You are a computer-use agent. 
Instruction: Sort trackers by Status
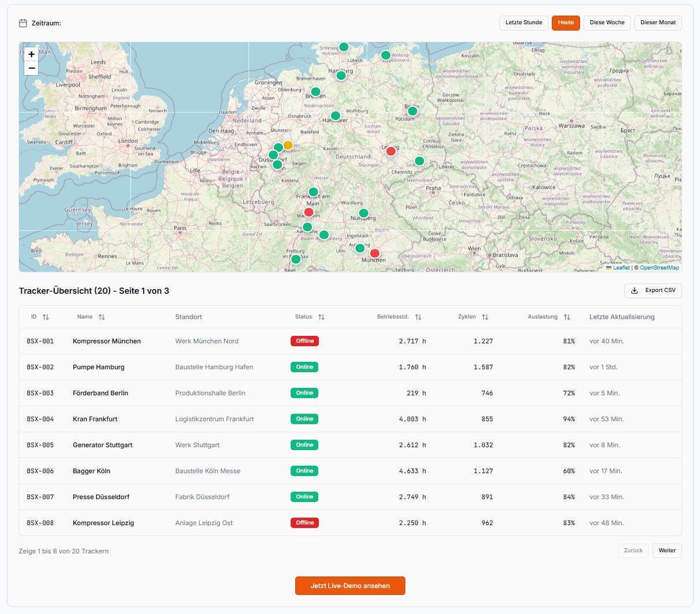point(322,317)
